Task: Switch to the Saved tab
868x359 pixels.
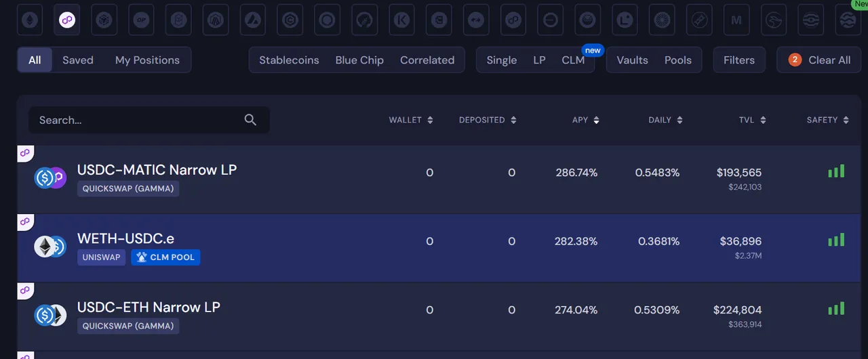Action: pyautogui.click(x=78, y=60)
